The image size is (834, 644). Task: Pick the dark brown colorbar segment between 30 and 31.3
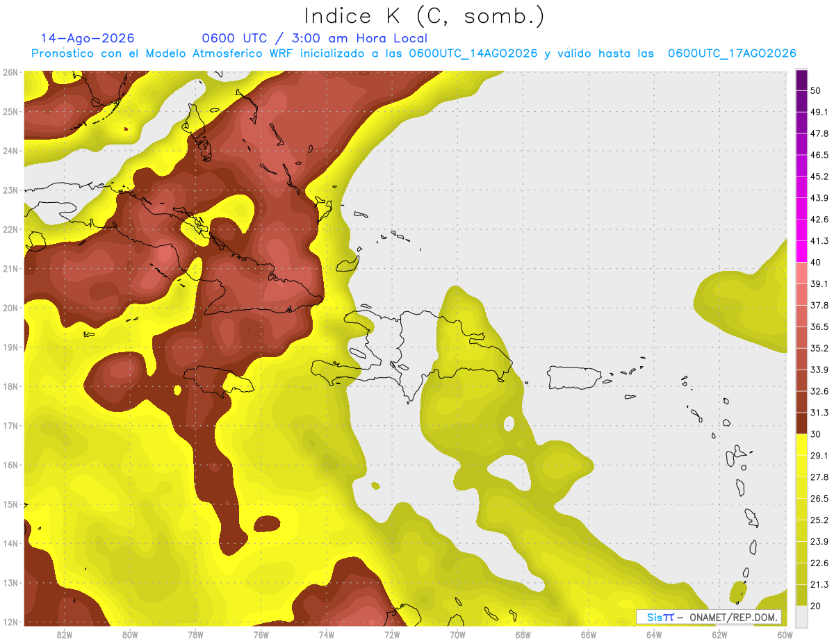(x=801, y=423)
